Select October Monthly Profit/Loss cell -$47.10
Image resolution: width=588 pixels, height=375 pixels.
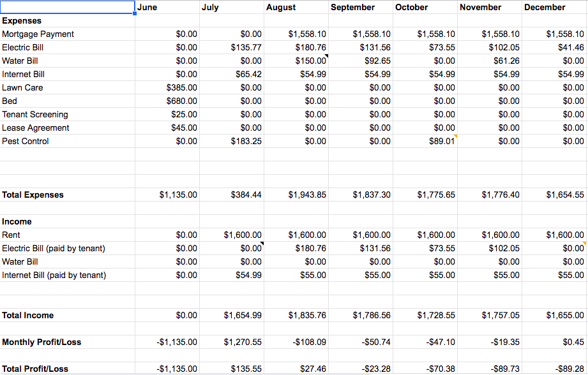(425, 342)
